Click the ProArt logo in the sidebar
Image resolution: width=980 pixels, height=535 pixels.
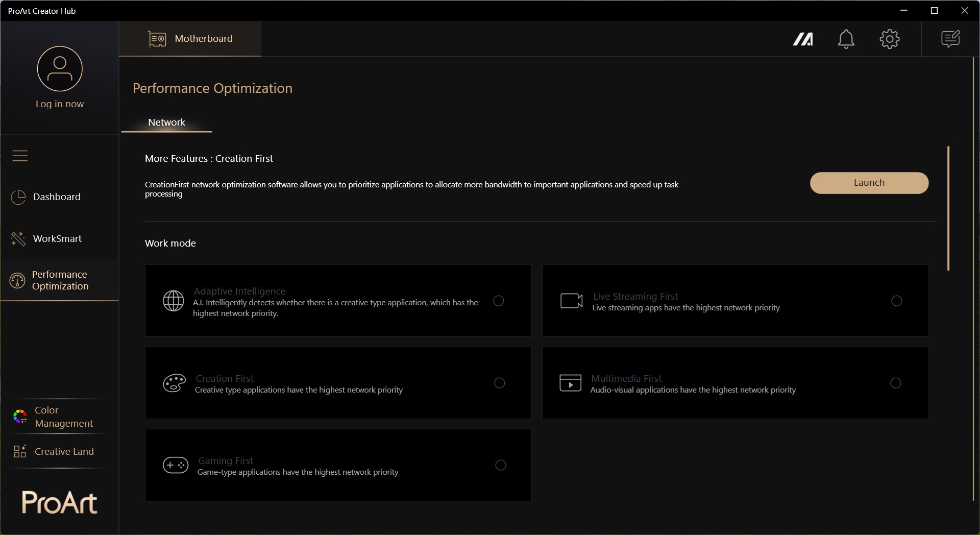(x=59, y=502)
